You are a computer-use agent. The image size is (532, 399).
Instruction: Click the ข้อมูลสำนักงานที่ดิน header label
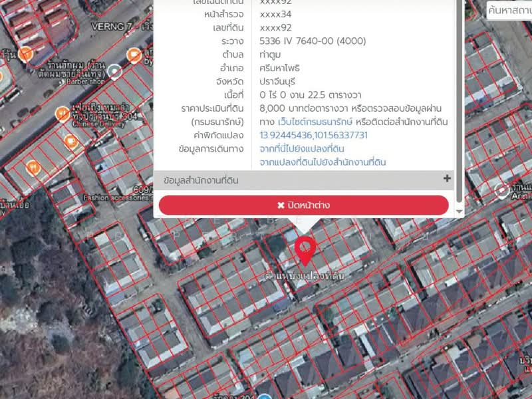[x=200, y=180]
